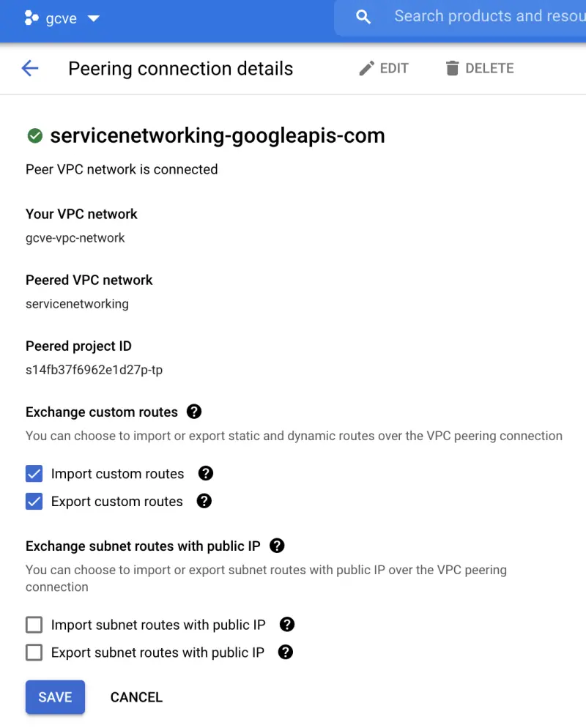Click the Delete trash icon
Viewport: 586px width, 728px height.
[452, 67]
